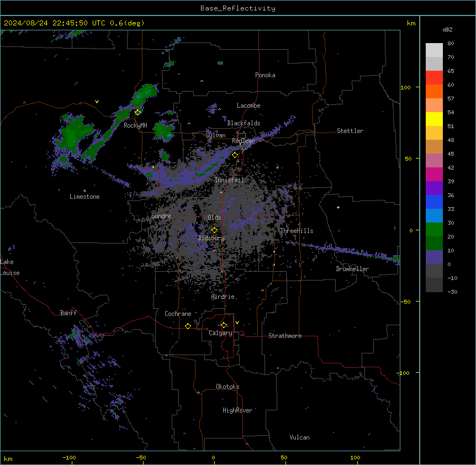Click the Sundre town label
Screen dimensions: 476x465
click(x=161, y=216)
